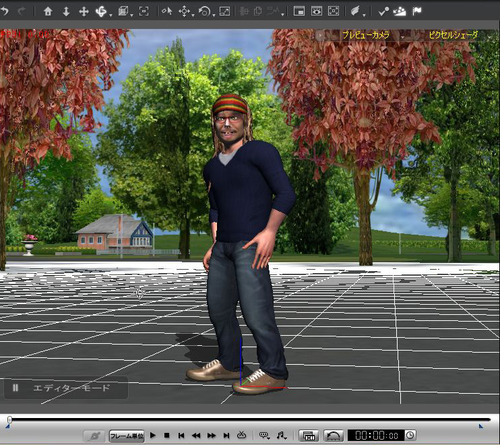Stop playback with the stop button
500x445 pixels.
167,435
